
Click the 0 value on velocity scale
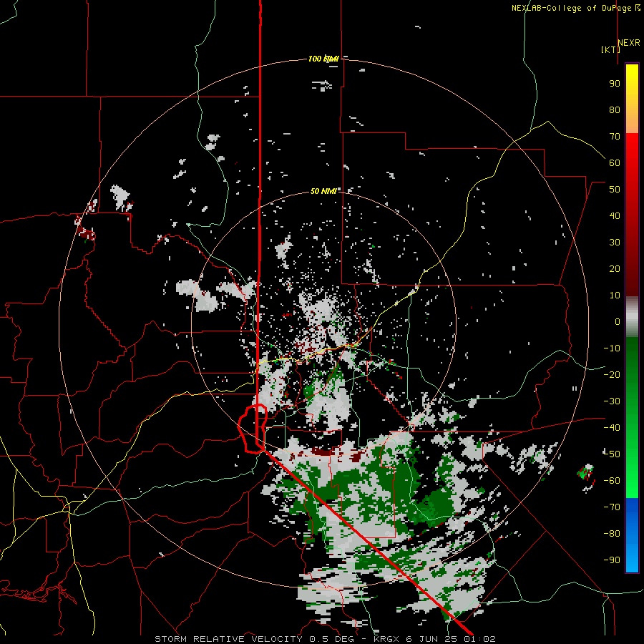pyautogui.click(x=618, y=321)
